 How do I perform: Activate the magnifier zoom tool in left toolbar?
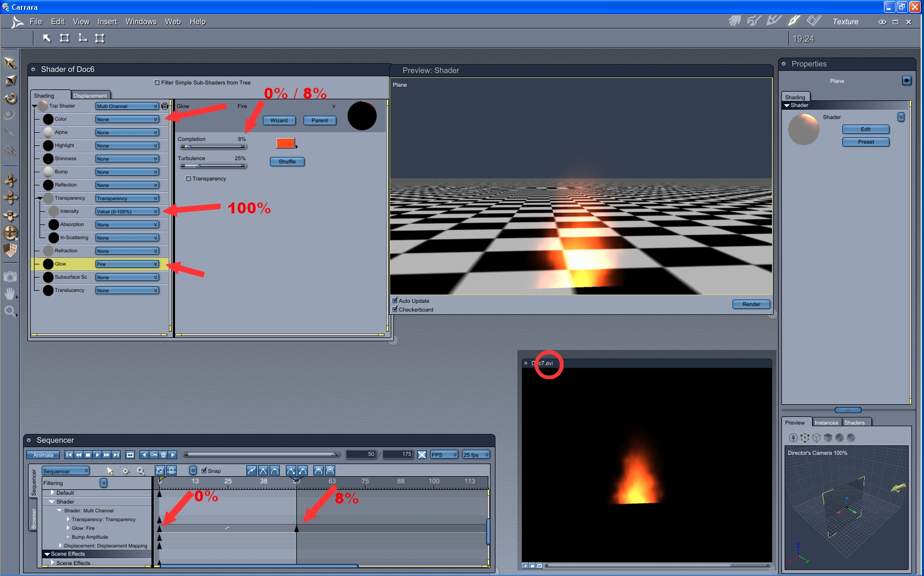tap(10, 312)
